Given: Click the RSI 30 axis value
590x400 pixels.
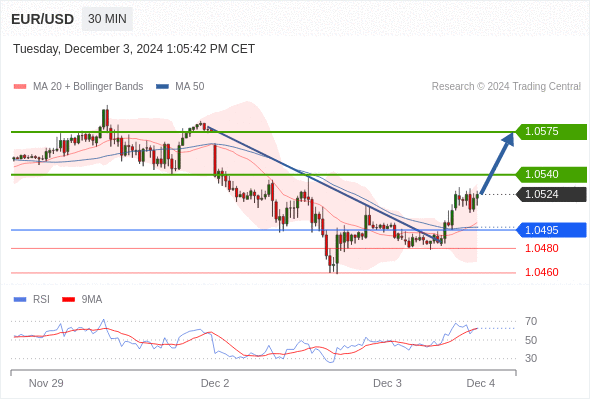Looking at the screenshot, I should 531,358.
